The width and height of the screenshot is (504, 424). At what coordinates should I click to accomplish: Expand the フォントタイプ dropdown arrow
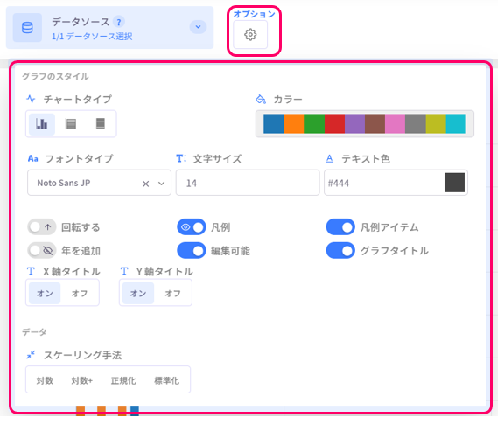tap(161, 184)
